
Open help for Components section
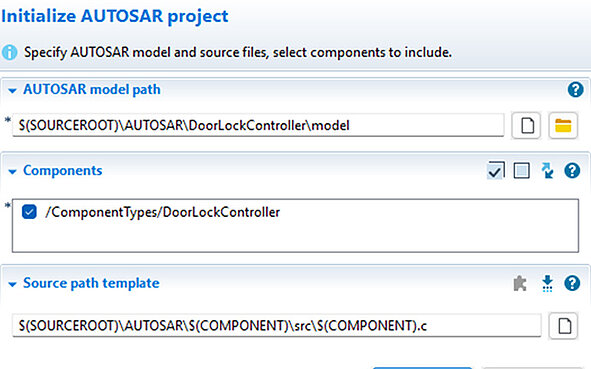click(x=572, y=170)
